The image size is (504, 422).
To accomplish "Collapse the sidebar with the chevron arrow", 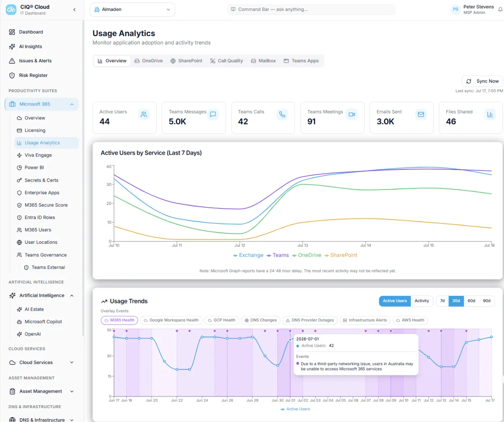I will [x=74, y=9].
